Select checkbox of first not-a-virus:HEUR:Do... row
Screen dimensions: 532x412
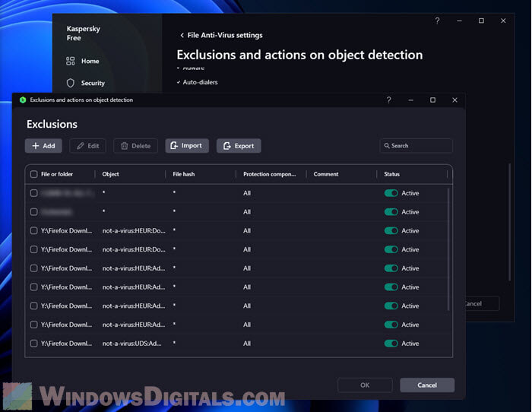click(x=33, y=231)
